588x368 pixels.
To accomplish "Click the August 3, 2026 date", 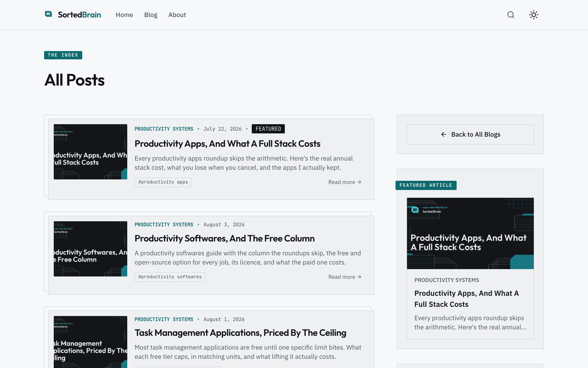I will [x=224, y=224].
